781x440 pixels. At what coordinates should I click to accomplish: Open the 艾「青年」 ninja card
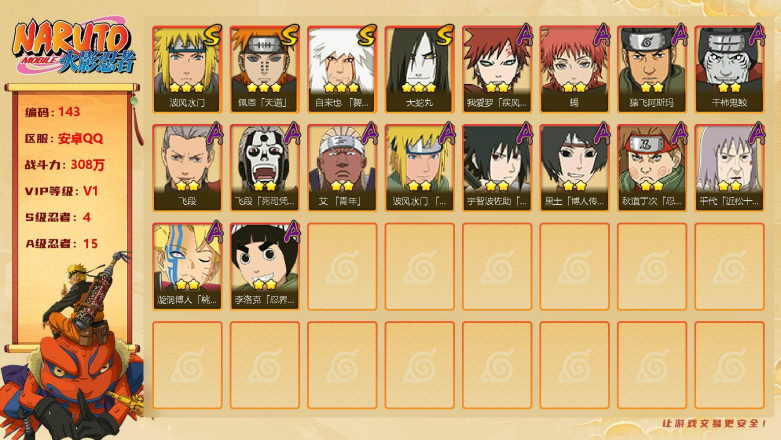coord(342,167)
